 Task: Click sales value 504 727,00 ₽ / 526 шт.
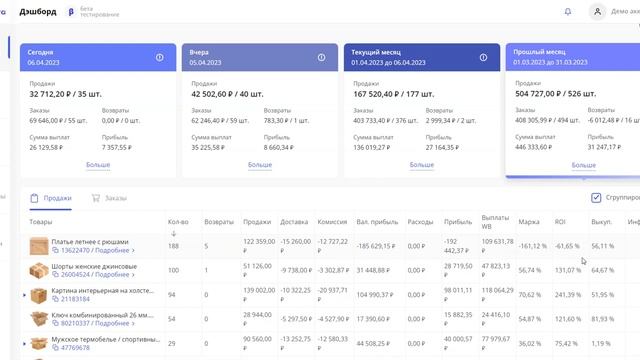pyautogui.click(x=556, y=93)
